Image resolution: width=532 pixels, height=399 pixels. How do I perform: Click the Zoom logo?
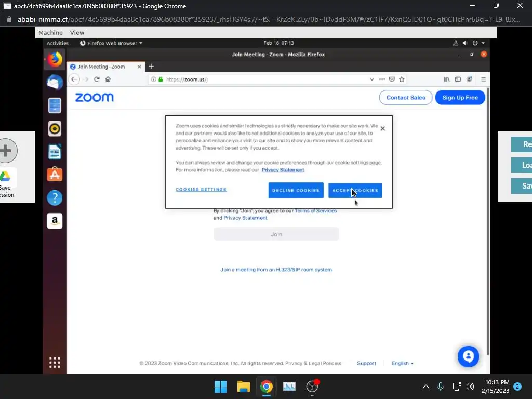click(x=95, y=97)
